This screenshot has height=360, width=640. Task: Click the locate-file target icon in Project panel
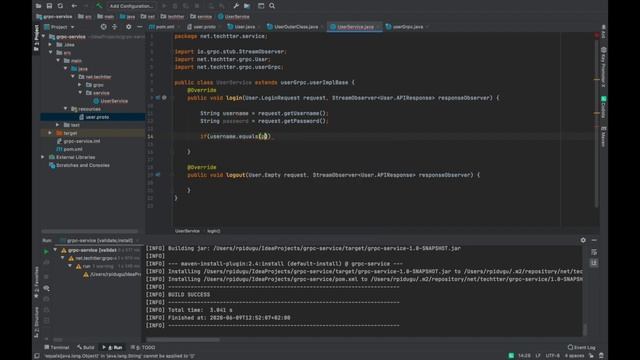pos(103,27)
